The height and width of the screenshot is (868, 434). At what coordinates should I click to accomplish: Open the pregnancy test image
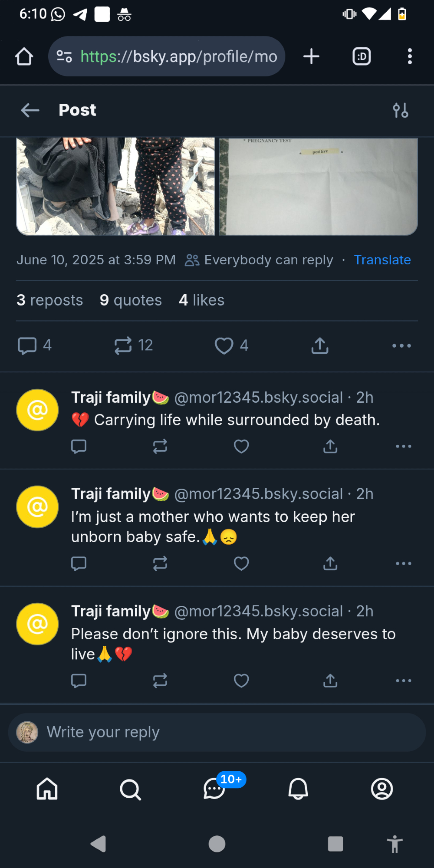coord(318,187)
